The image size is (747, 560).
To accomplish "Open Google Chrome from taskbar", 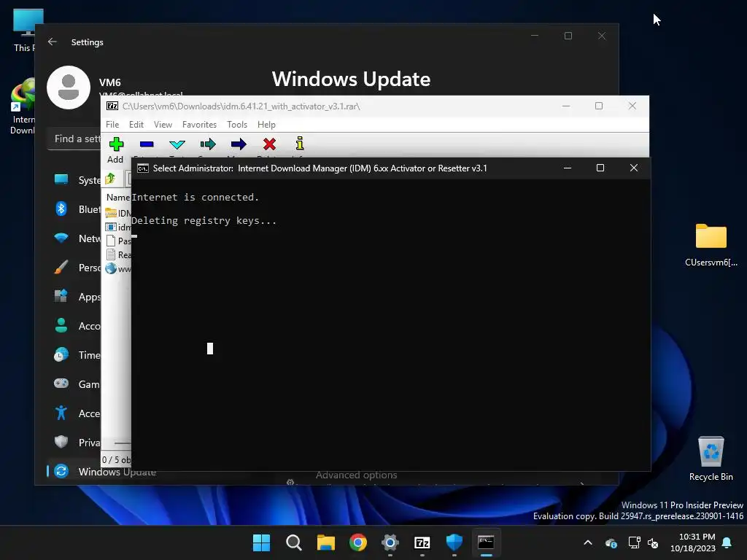I will (357, 542).
